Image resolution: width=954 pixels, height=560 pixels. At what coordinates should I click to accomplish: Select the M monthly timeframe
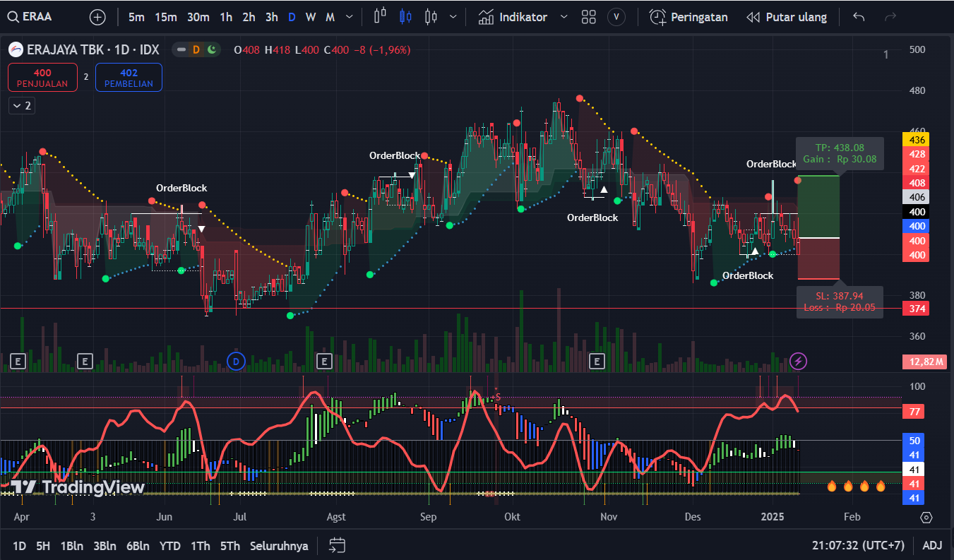pyautogui.click(x=330, y=17)
